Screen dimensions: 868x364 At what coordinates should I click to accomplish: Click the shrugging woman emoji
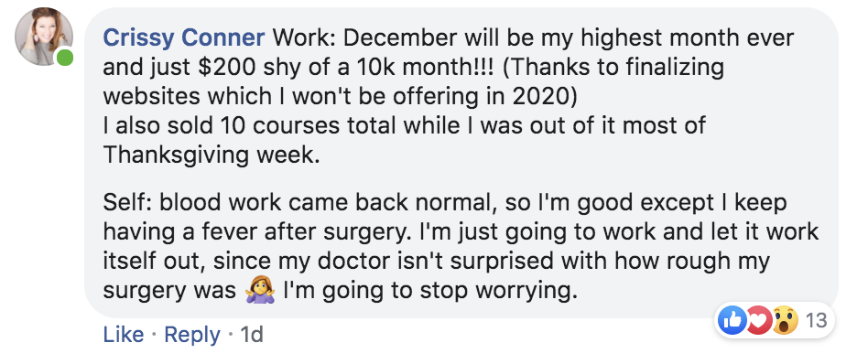coord(260,291)
